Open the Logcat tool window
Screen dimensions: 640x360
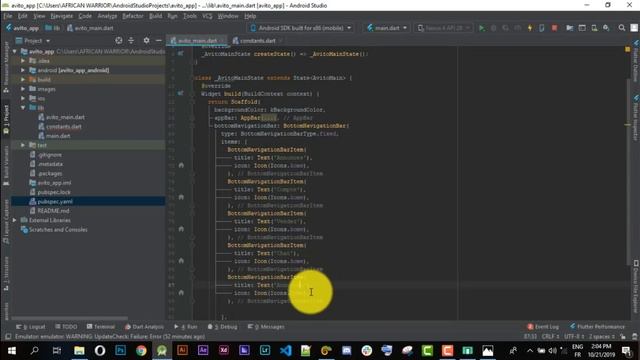31,327
